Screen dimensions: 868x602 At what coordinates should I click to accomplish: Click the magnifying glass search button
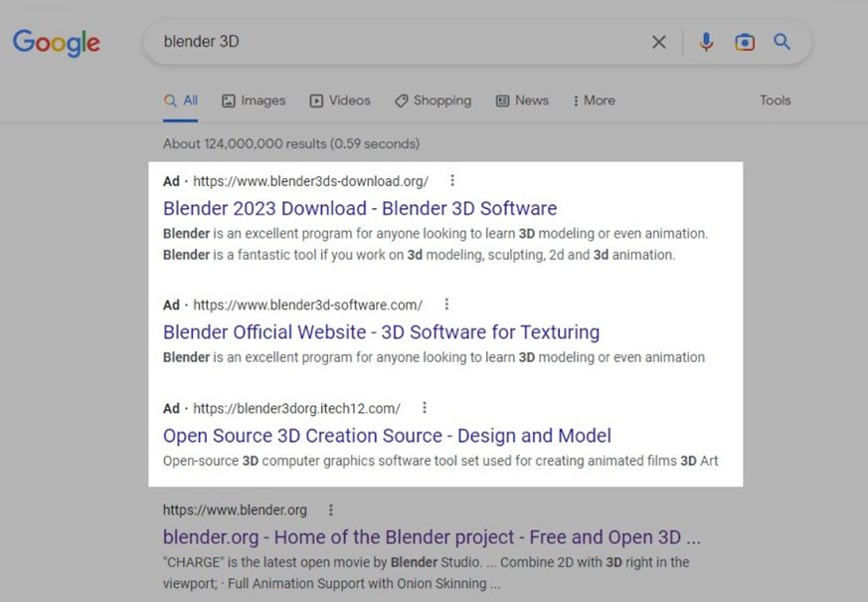(781, 42)
